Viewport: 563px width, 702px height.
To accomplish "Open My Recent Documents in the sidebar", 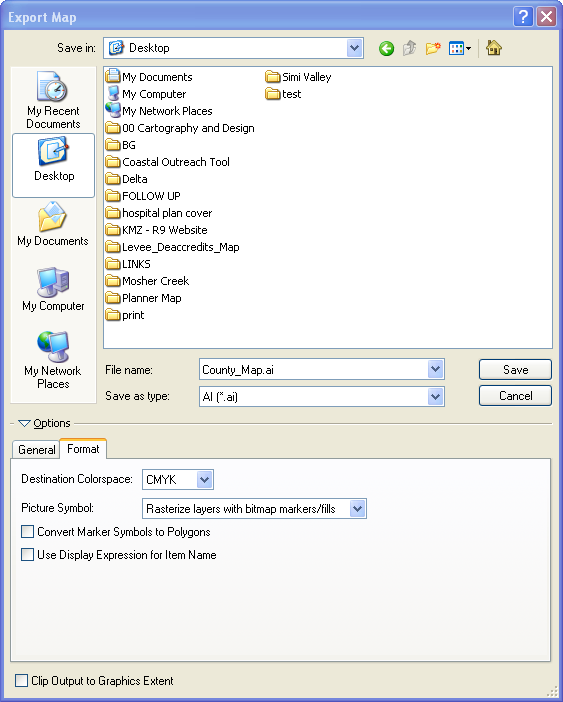I will (53, 100).
